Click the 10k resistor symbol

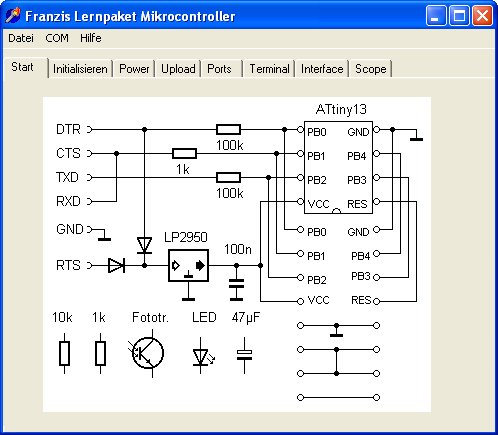click(x=64, y=353)
